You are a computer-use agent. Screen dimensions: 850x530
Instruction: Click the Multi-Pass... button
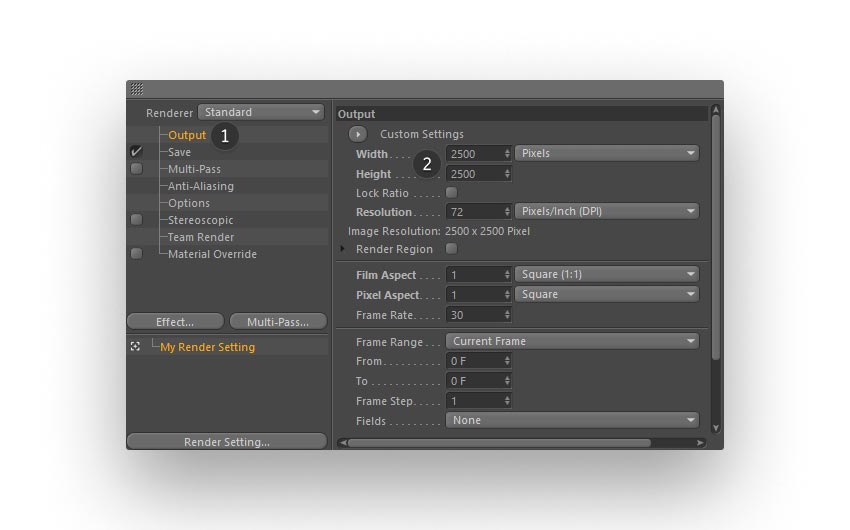click(278, 321)
